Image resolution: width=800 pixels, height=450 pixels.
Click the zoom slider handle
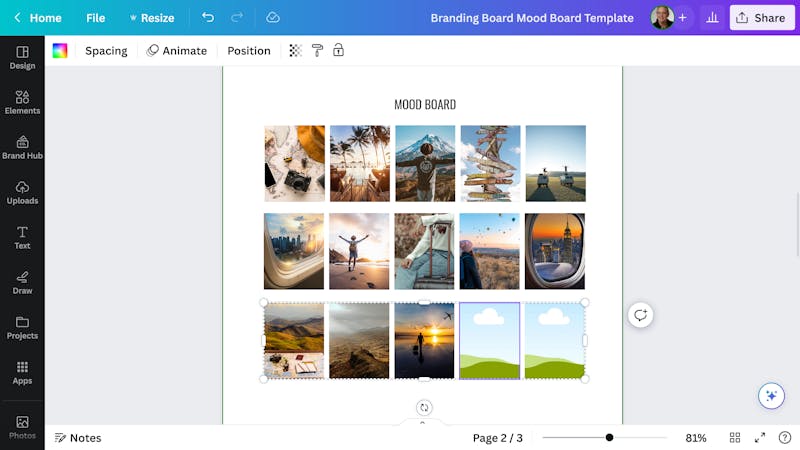[609, 437]
